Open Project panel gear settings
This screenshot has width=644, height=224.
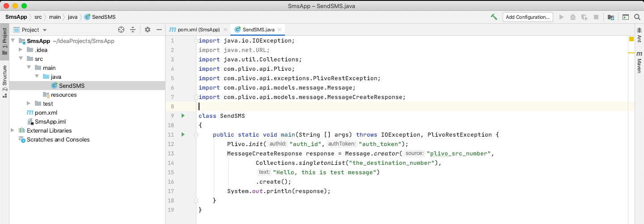click(148, 30)
